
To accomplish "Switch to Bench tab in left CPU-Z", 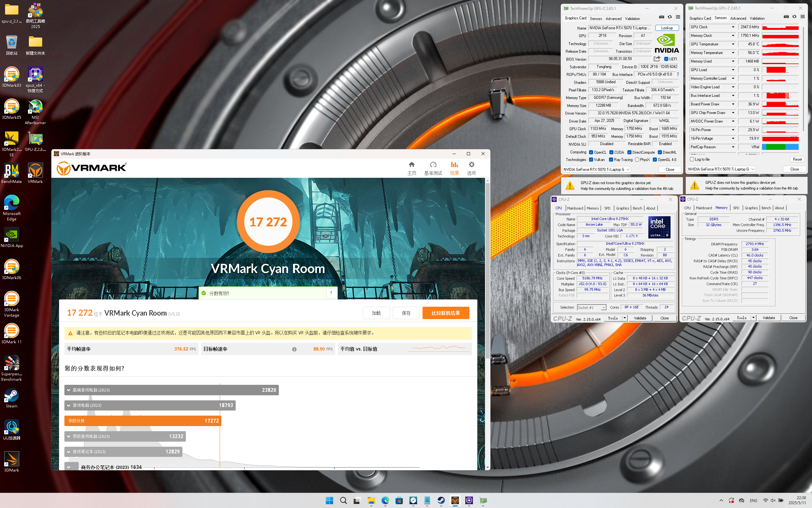I will point(637,208).
